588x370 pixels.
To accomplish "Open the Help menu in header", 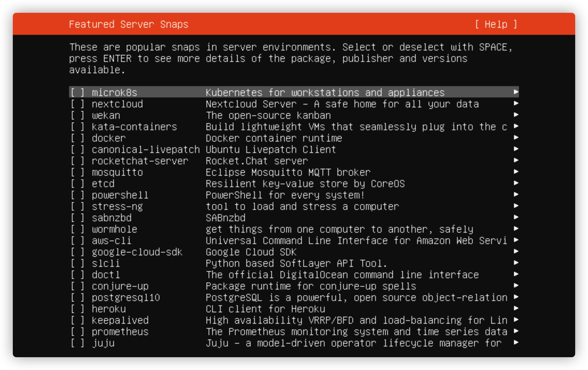I will pyautogui.click(x=496, y=24).
